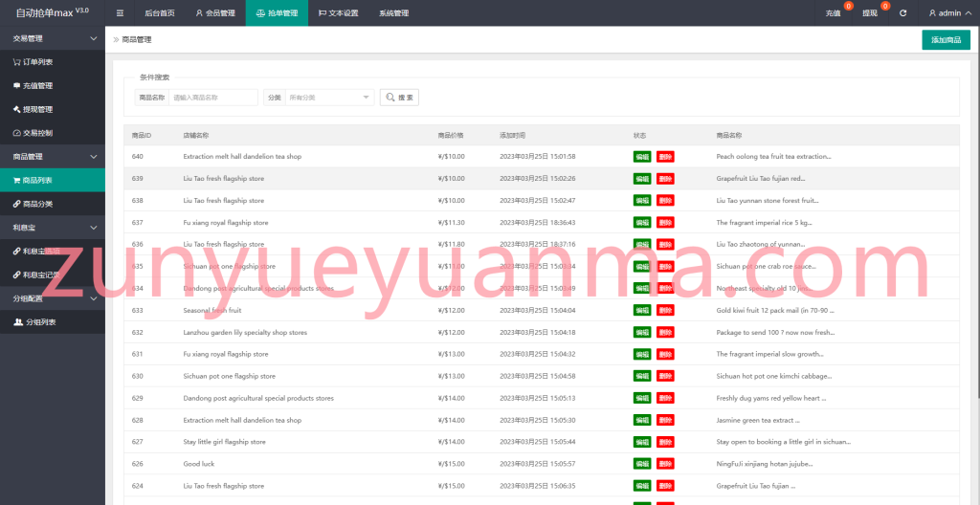Click 'Freshly dug yams red yellow heart ...'
Image resolution: width=980 pixels, height=505 pixels.
(x=771, y=398)
